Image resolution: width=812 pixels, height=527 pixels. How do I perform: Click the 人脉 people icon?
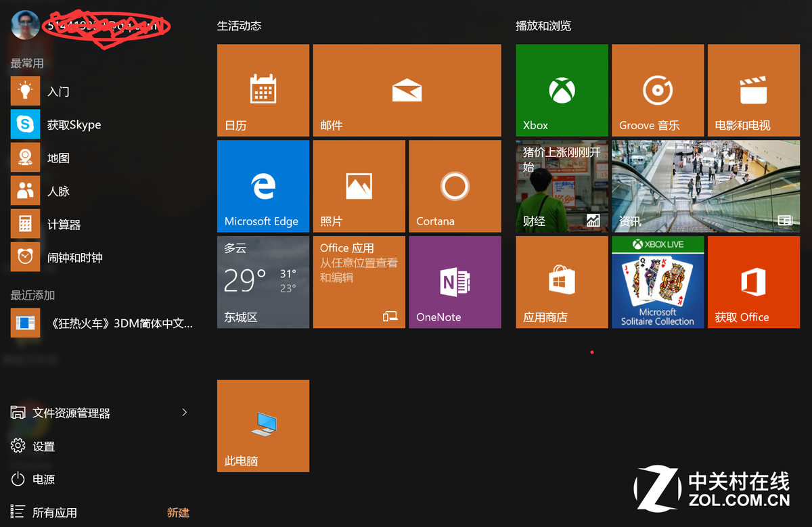coord(26,191)
